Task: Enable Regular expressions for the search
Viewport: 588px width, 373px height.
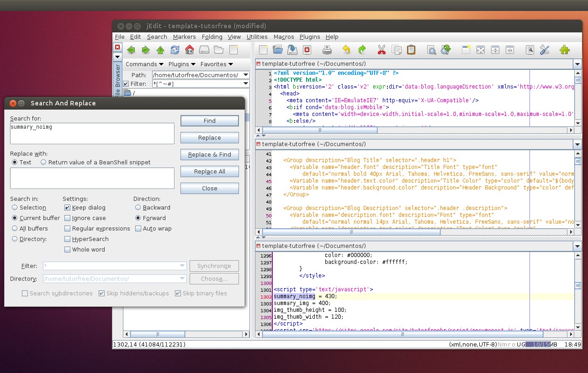Action: [x=97, y=228]
